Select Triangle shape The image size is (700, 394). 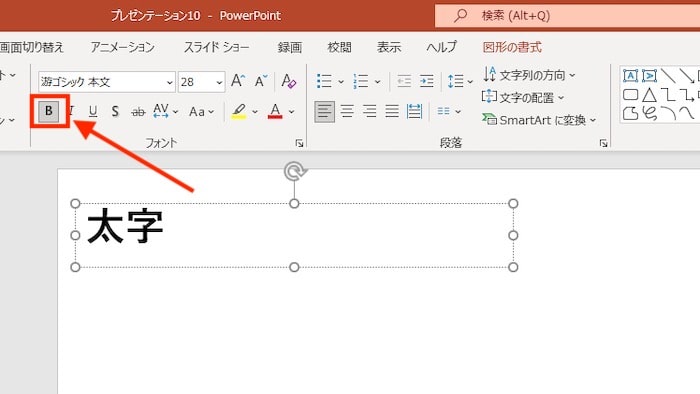tap(650, 95)
